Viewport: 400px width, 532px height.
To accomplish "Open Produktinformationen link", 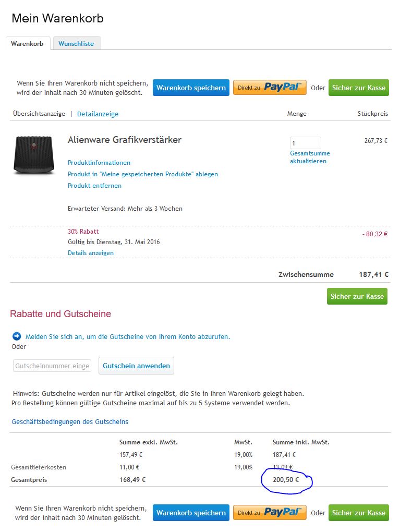I will point(99,163).
